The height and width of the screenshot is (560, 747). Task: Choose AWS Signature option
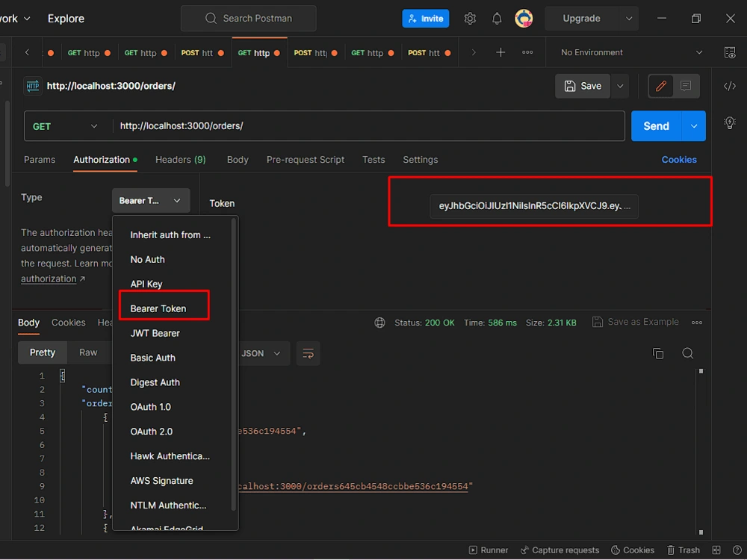(161, 481)
